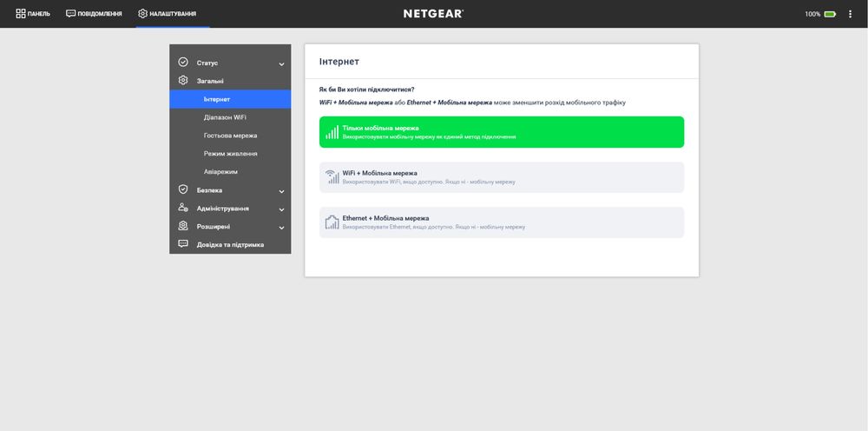Click the Загальні gear icon
The image size is (868, 431).
point(183,80)
